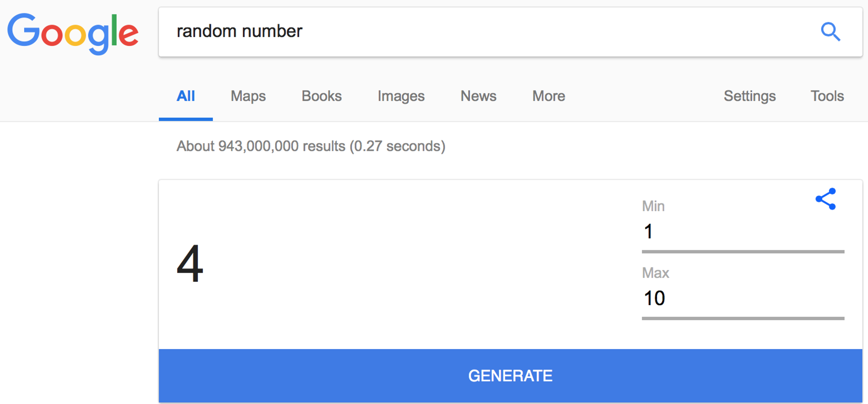Click the Min label

coord(653,206)
